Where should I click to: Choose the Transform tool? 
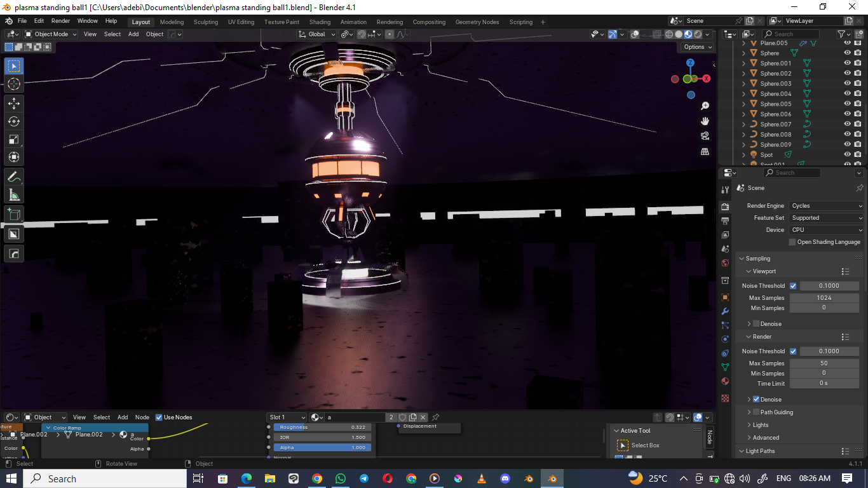pyautogui.click(x=14, y=157)
